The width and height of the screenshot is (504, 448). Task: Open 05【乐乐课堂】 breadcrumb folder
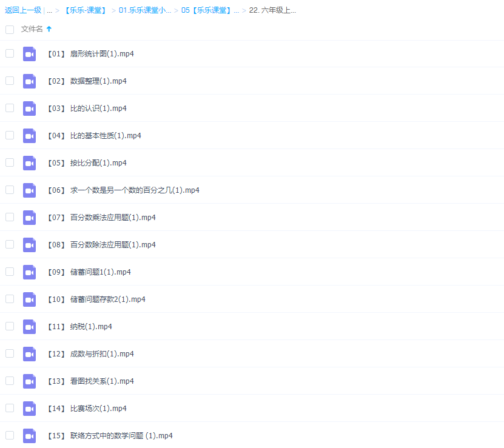pyautogui.click(x=210, y=10)
